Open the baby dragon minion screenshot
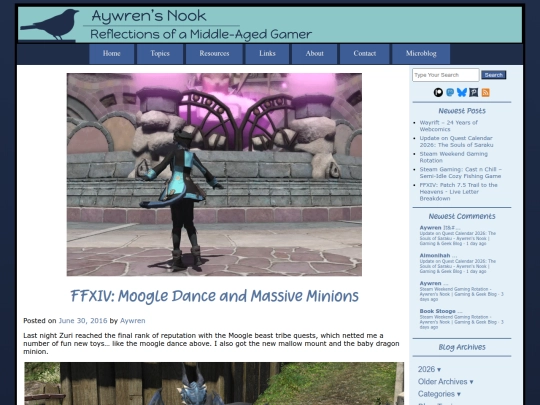The image size is (540, 405). (214, 383)
